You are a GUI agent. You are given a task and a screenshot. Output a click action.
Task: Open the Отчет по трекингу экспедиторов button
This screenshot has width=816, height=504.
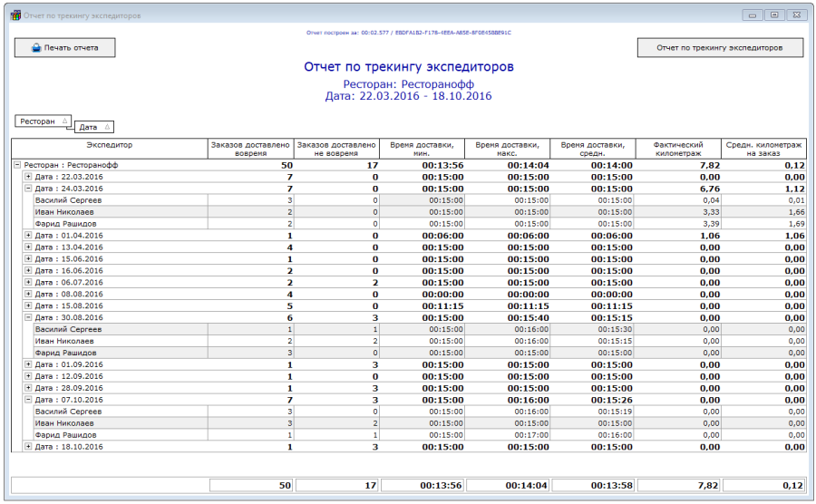pos(720,47)
